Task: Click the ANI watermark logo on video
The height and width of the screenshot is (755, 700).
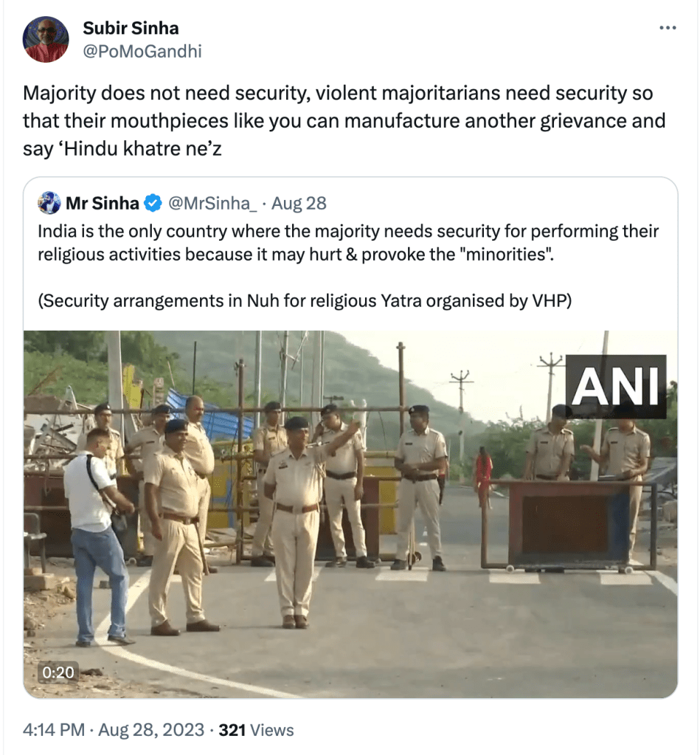Action: [615, 386]
